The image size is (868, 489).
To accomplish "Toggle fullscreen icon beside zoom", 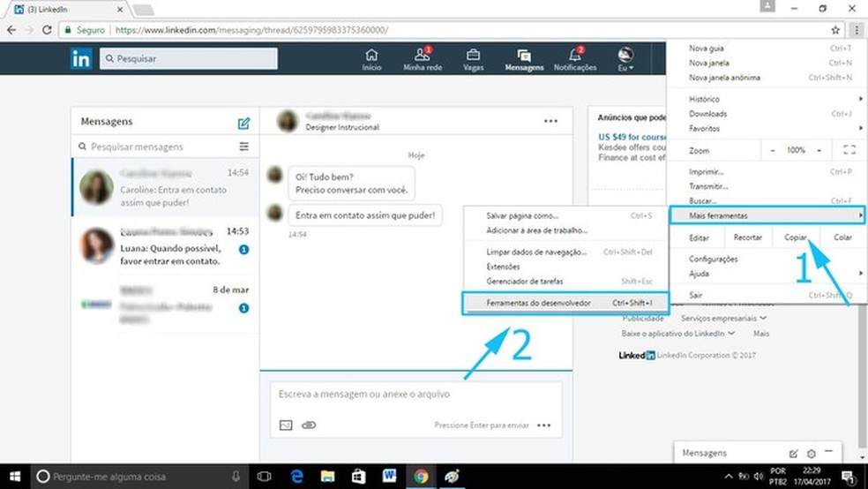I will tap(849, 150).
